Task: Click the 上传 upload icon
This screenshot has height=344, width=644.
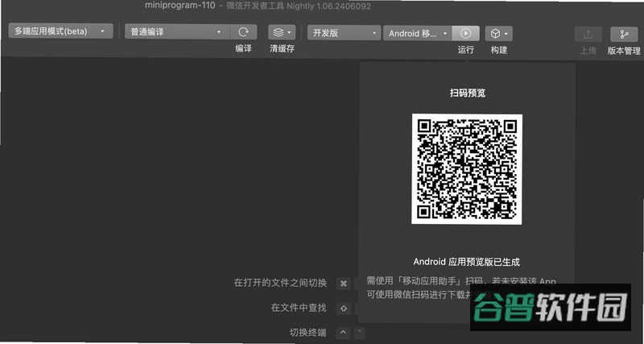Action: point(588,35)
